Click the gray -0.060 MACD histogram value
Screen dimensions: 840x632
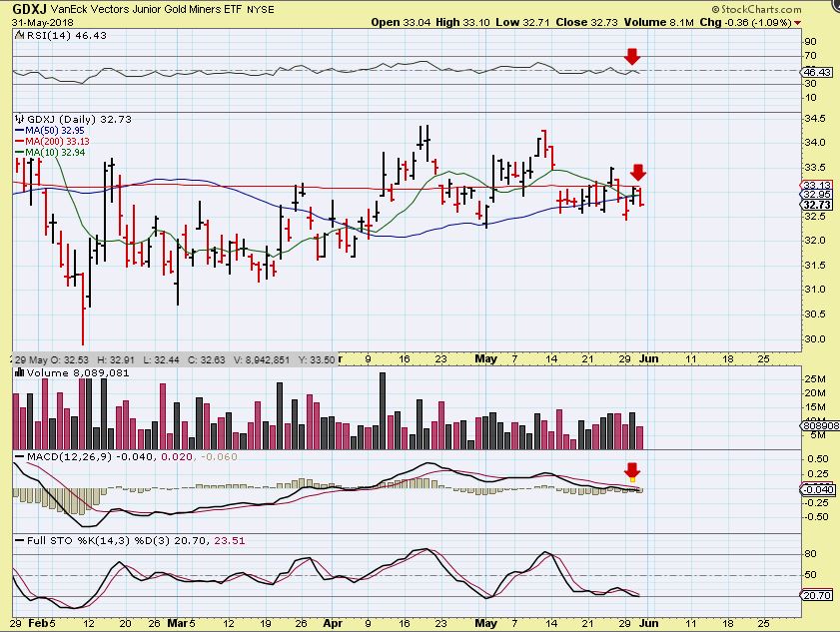pos(219,457)
